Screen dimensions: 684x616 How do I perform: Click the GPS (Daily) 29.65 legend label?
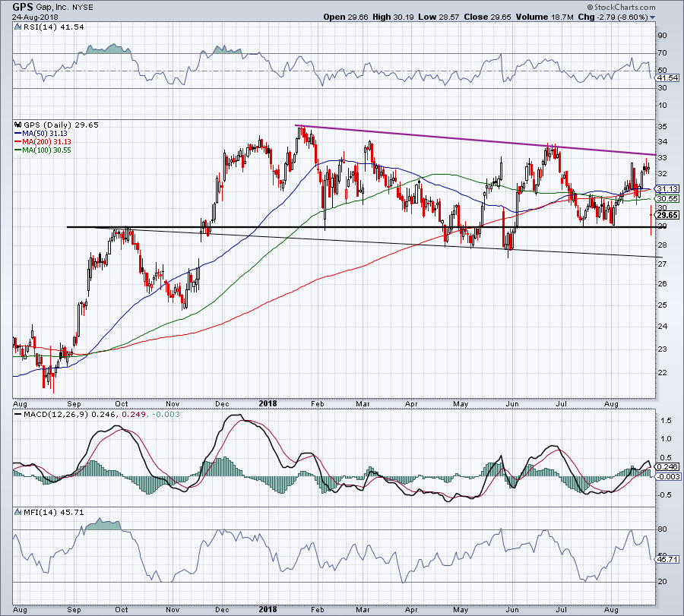pos(61,125)
